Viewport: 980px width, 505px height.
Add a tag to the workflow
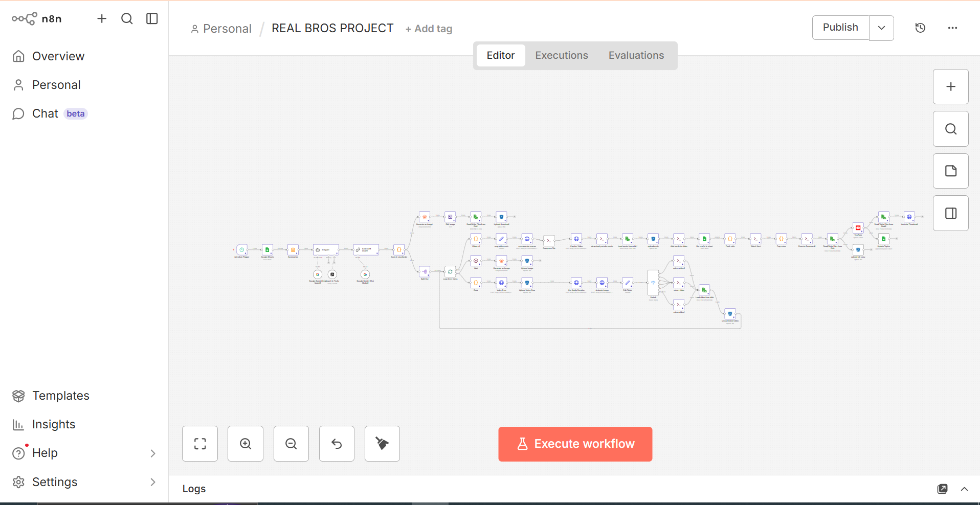point(429,29)
